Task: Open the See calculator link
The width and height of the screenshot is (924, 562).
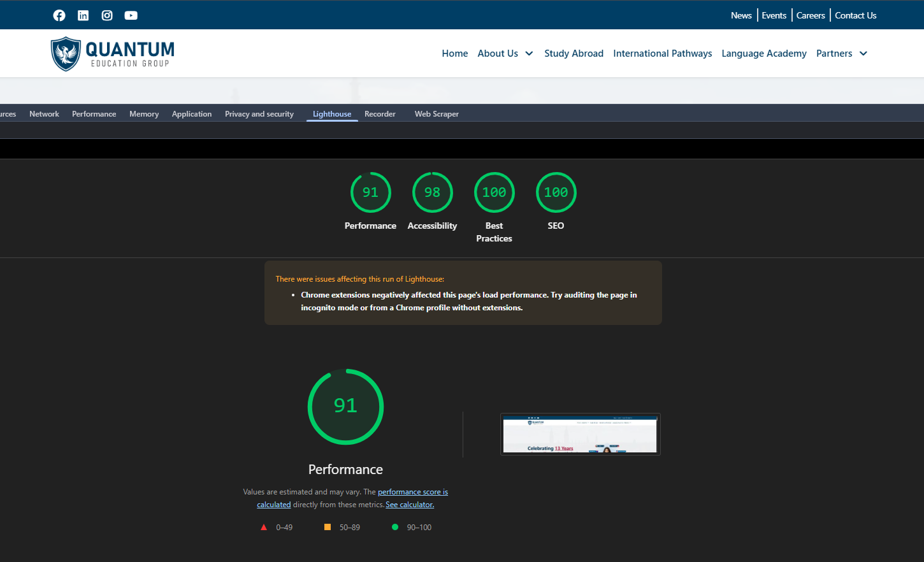Action: 410,505
